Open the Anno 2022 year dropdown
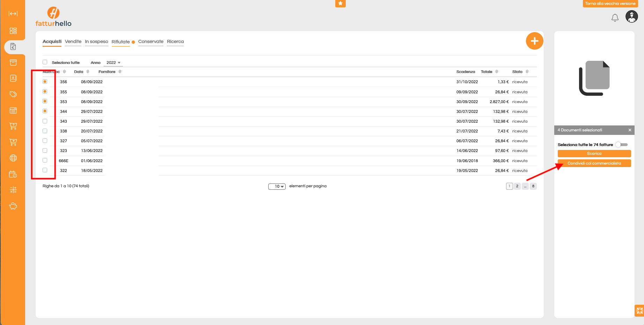Viewport: 644px width, 325px height. tap(113, 63)
